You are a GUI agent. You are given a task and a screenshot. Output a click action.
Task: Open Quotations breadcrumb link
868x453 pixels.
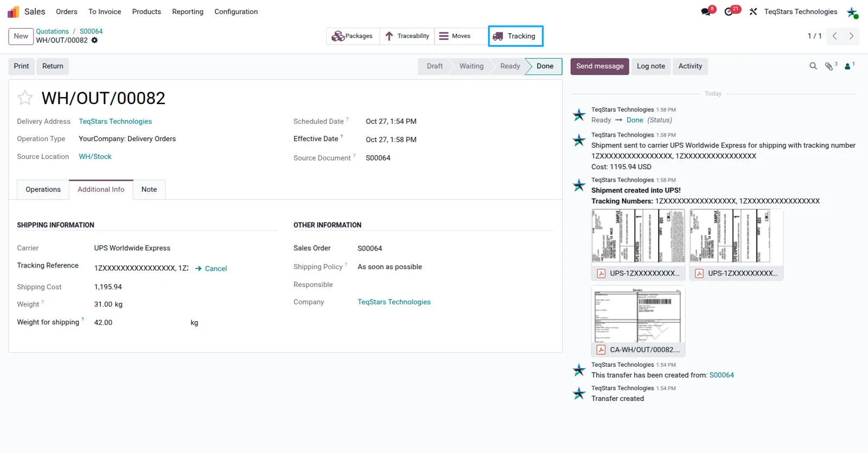52,31
